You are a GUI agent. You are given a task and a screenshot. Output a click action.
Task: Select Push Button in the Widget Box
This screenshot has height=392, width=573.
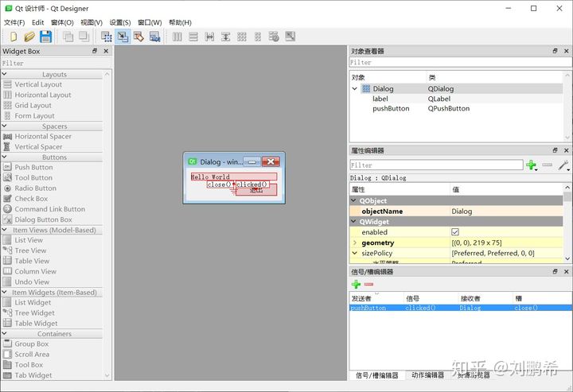33,167
